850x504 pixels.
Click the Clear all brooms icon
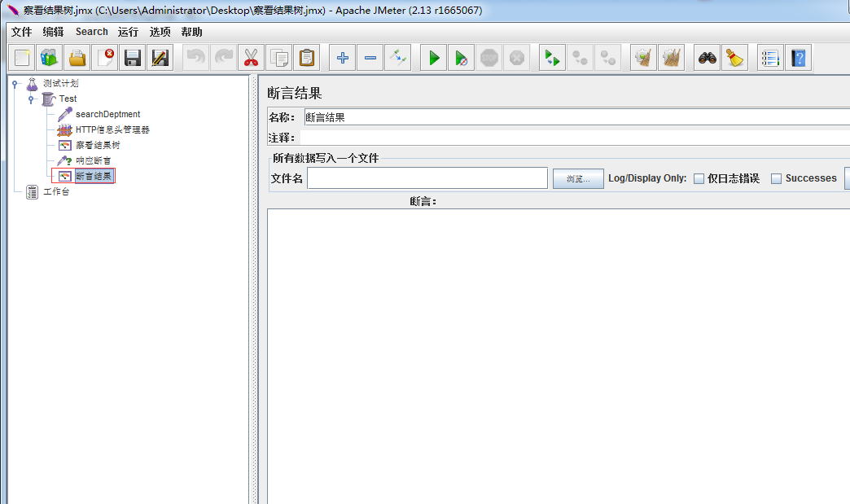click(x=671, y=58)
